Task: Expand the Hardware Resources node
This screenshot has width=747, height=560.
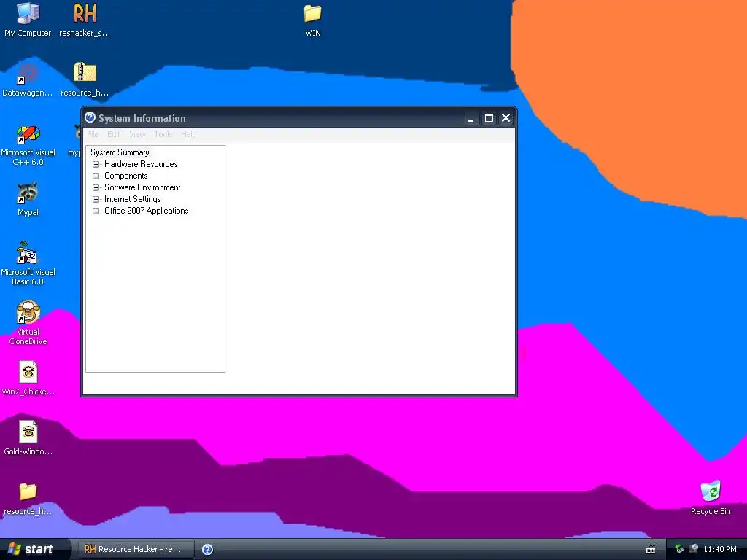Action: pos(96,164)
